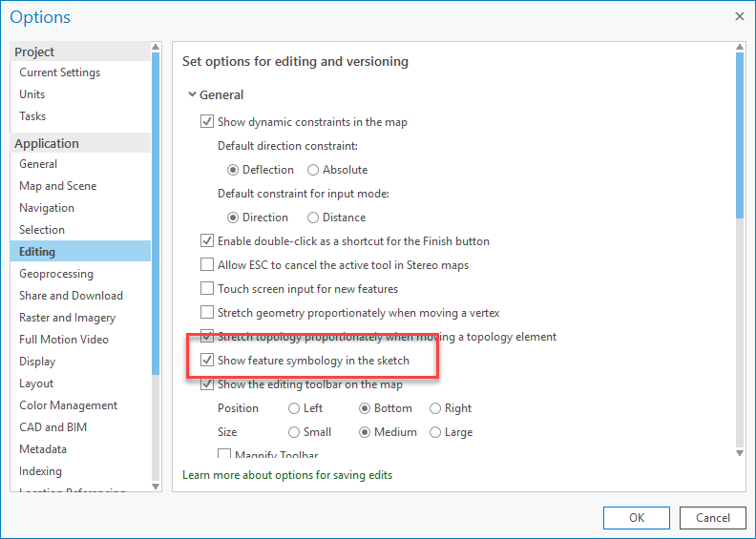
Task: Collapse the General section chevron
Action: [x=191, y=95]
